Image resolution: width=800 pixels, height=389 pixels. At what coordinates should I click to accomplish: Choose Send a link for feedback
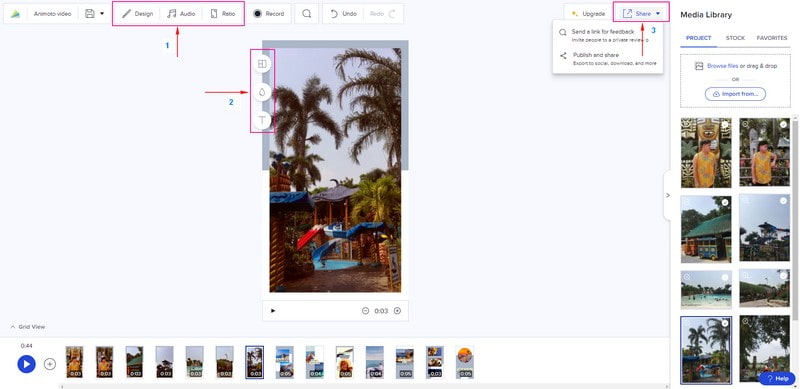pos(607,35)
